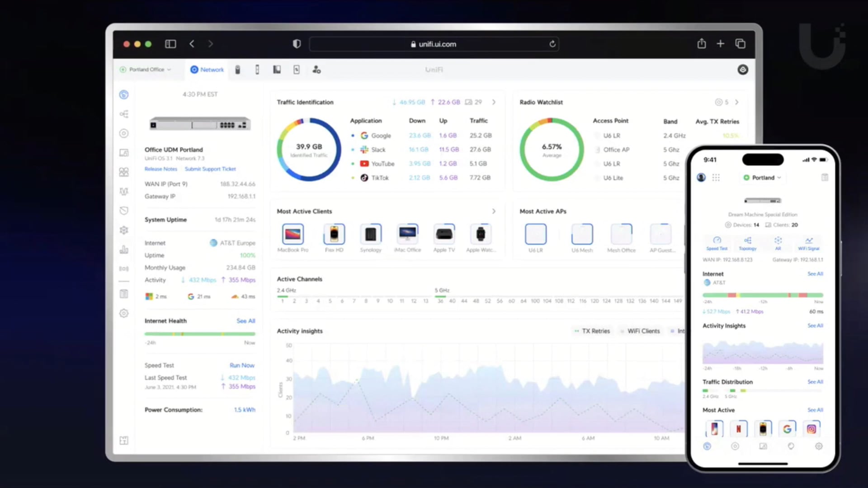Viewport: 868px width, 488px height.
Task: Open the MacBook Pro client thumbnail
Action: (292, 234)
